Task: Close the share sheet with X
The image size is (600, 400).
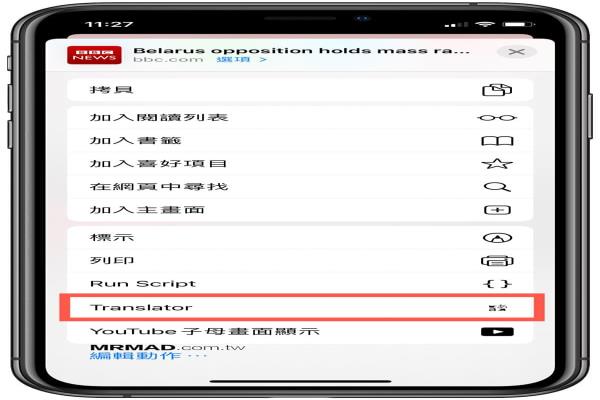Action: (516, 52)
